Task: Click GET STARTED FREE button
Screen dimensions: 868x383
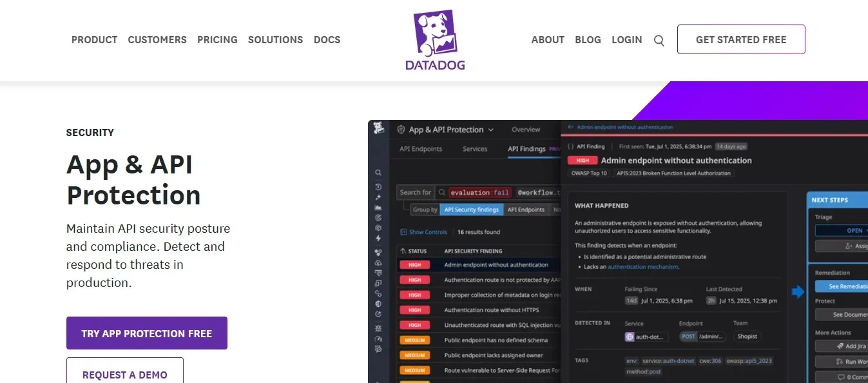Action: point(741,39)
